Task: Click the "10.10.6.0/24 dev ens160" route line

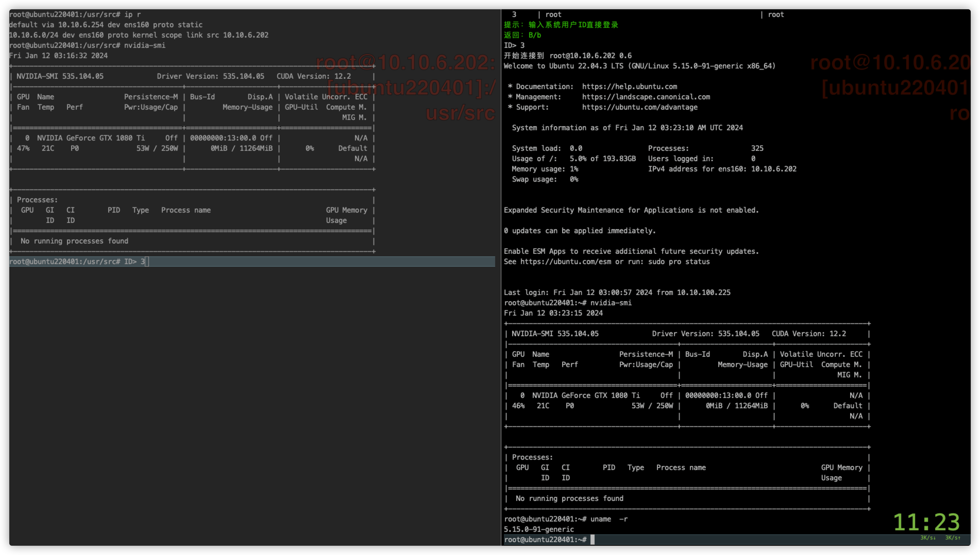Action: [x=139, y=35]
